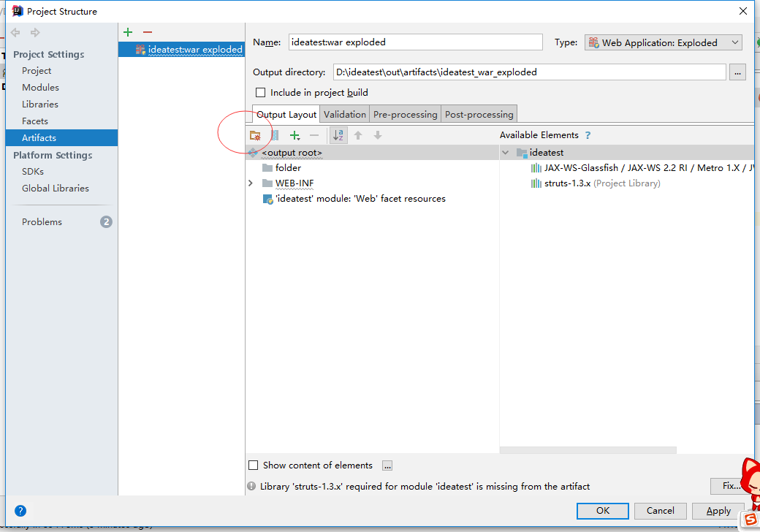This screenshot has width=760, height=532.
Task: Toggle the alphabetical sort elements icon
Action: [x=338, y=135]
